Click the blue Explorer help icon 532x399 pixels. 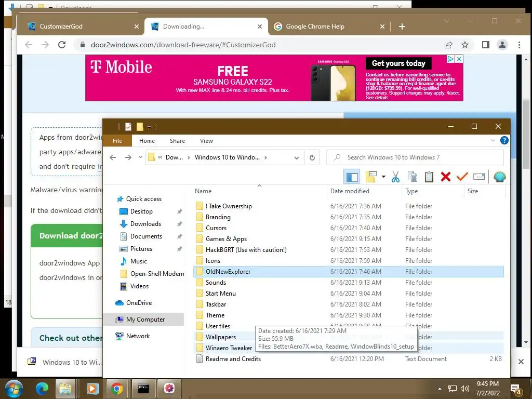[504, 140]
